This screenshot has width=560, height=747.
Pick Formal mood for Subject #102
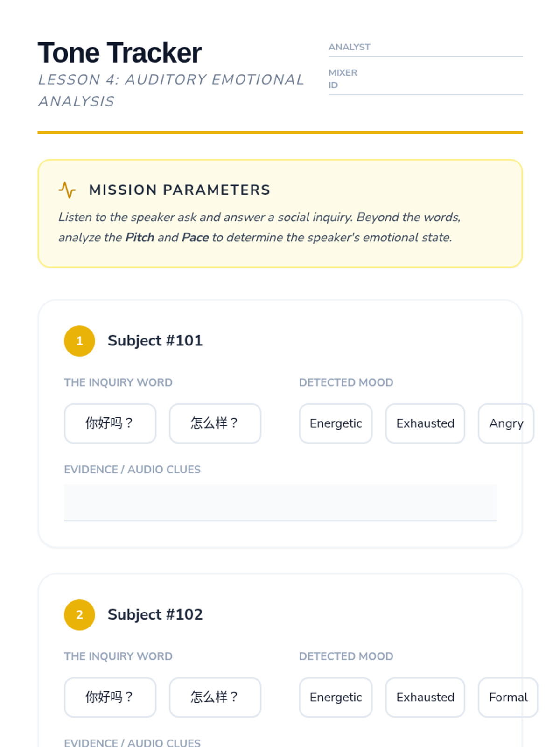click(x=508, y=698)
